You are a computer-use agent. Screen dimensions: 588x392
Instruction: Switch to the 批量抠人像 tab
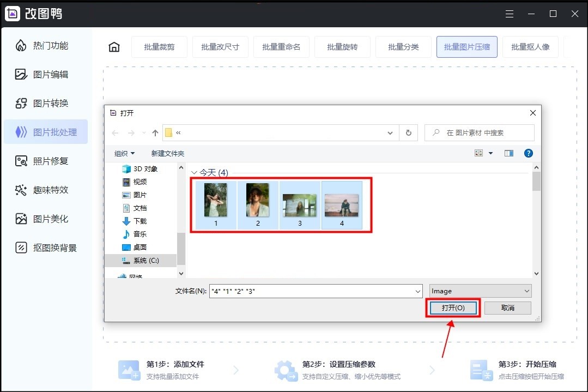[x=530, y=47]
